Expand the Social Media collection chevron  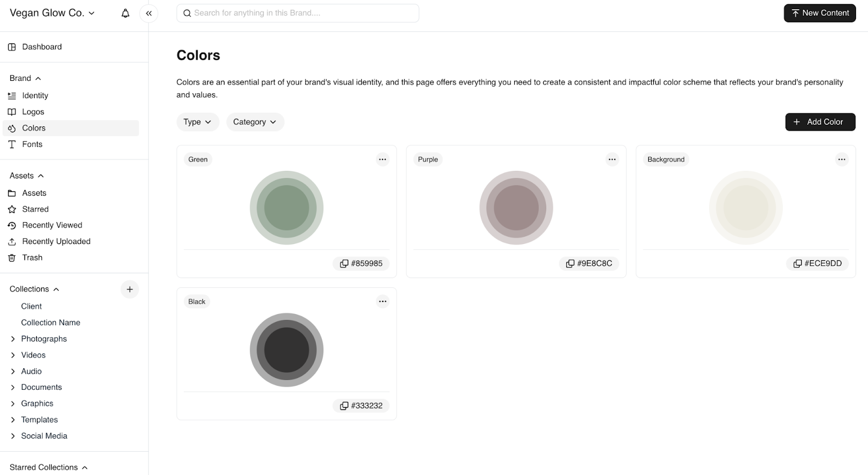pos(13,436)
